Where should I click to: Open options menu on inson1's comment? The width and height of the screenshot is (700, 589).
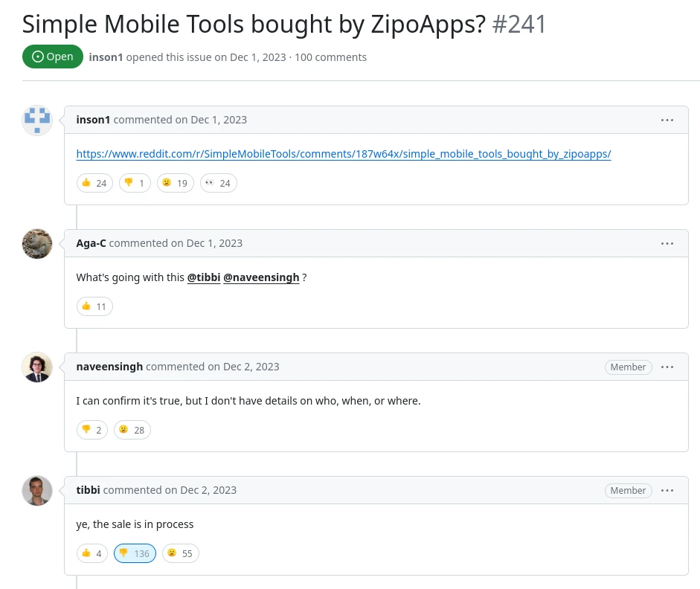pos(667,120)
